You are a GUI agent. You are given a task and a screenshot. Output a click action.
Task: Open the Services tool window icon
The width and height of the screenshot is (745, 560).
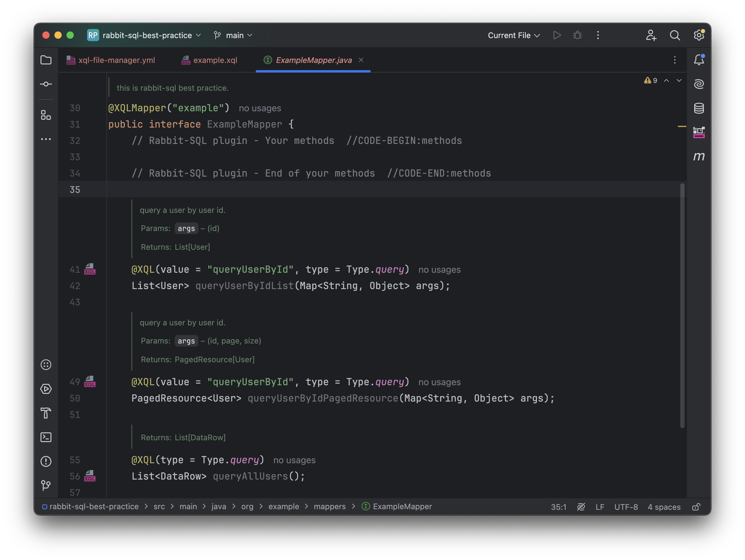(46, 365)
